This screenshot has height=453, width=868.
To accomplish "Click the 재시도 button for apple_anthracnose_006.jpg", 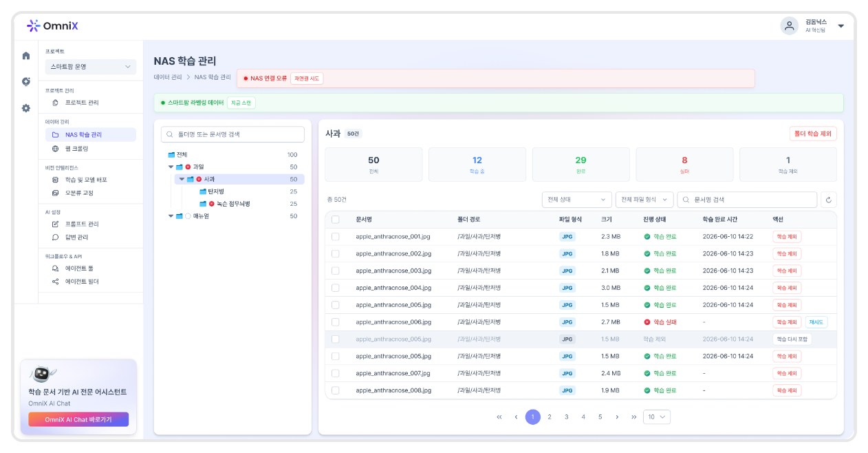I will tap(816, 322).
